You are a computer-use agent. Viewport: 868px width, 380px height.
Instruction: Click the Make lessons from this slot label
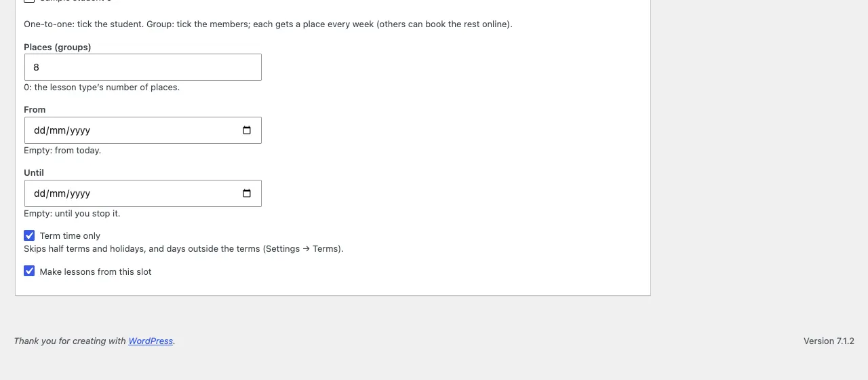coord(96,271)
